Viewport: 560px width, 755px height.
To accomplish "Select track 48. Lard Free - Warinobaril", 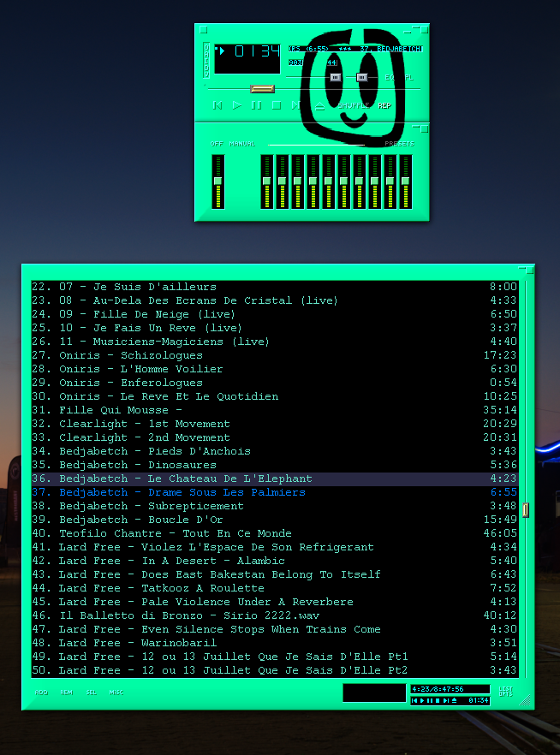I will click(x=275, y=644).
